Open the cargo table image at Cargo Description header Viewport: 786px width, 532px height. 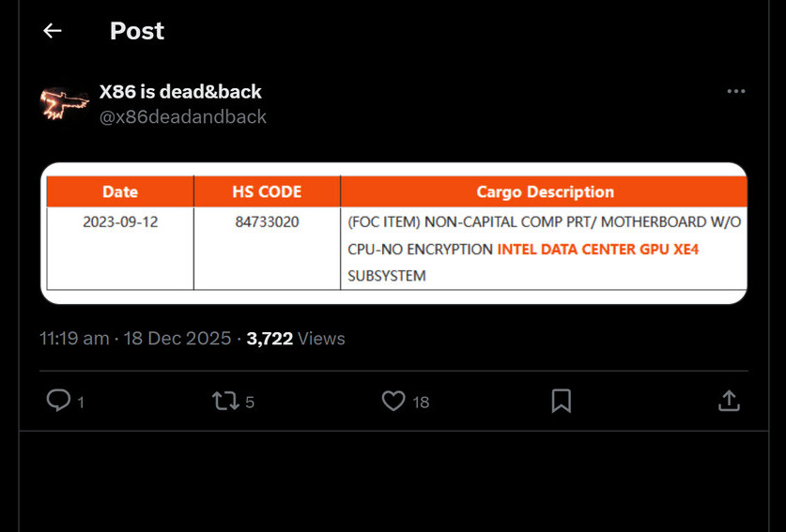click(x=545, y=191)
